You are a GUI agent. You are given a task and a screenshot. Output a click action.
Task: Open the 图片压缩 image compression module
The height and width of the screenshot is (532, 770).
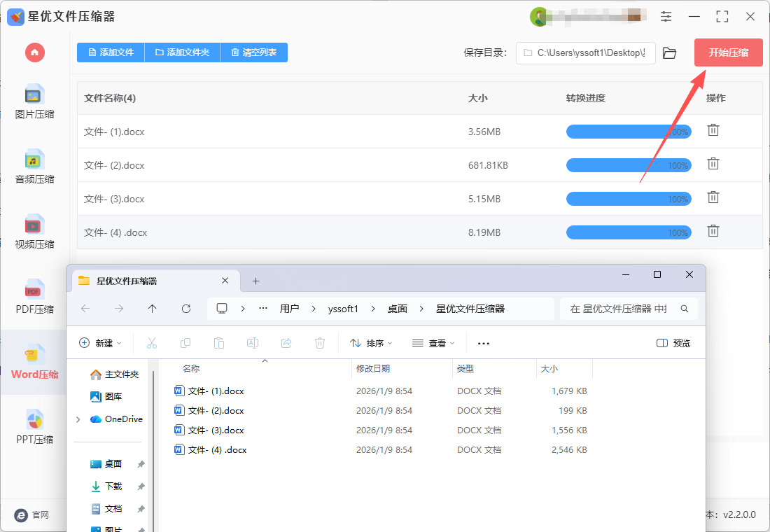[x=34, y=101]
